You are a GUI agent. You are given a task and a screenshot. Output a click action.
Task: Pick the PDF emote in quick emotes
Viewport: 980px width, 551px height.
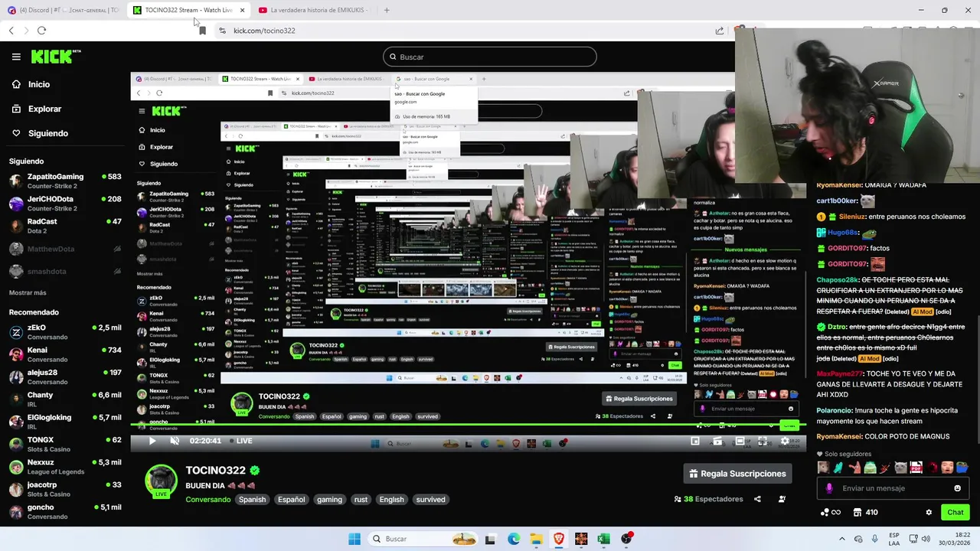click(x=916, y=467)
